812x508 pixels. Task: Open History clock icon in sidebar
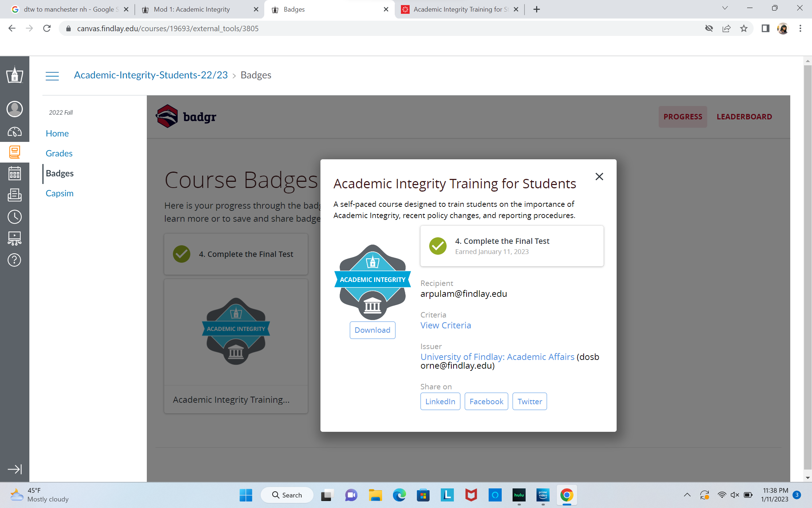pos(14,217)
